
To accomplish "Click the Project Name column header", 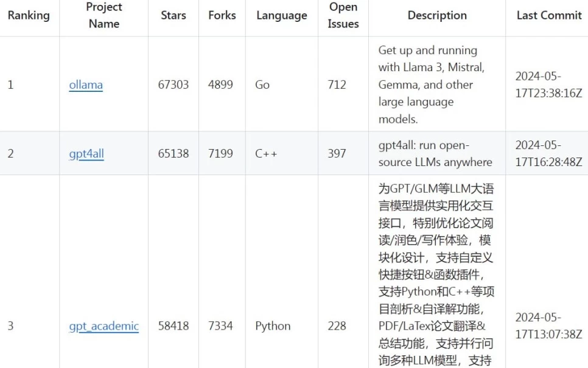I will tap(104, 16).
